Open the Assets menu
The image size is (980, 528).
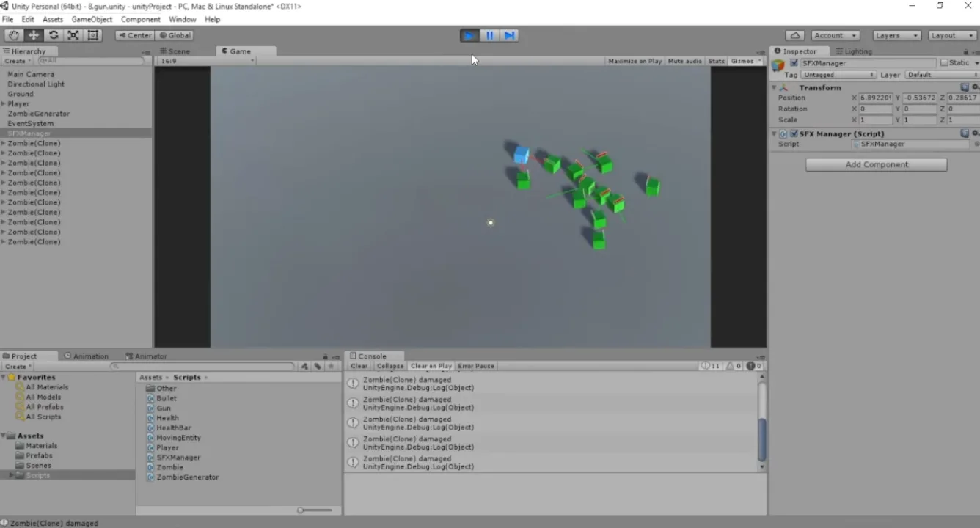[53, 19]
